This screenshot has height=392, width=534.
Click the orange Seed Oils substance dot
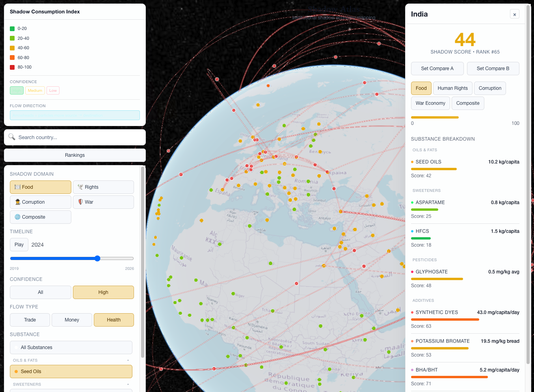click(x=16, y=372)
